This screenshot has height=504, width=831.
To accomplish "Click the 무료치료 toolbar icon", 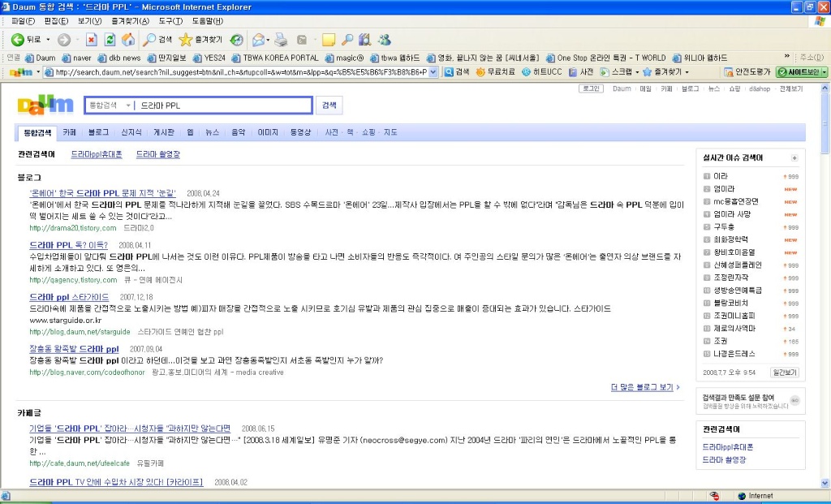I will [x=496, y=71].
